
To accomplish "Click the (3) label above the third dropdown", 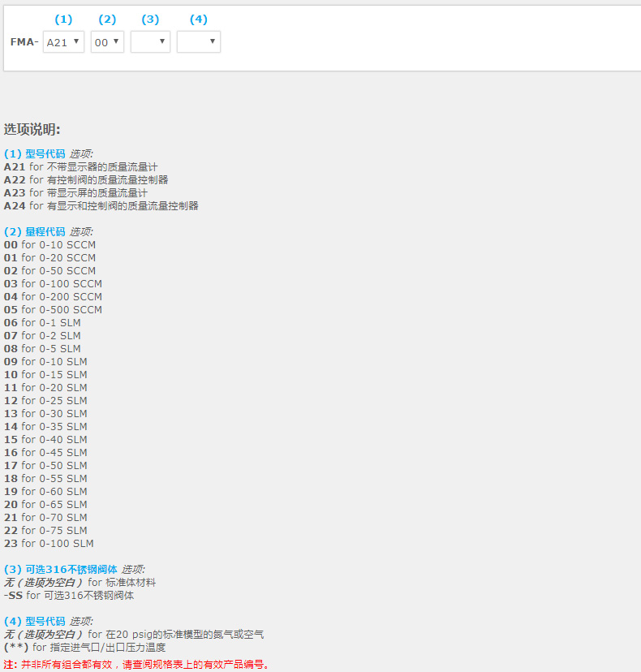I will click(150, 19).
